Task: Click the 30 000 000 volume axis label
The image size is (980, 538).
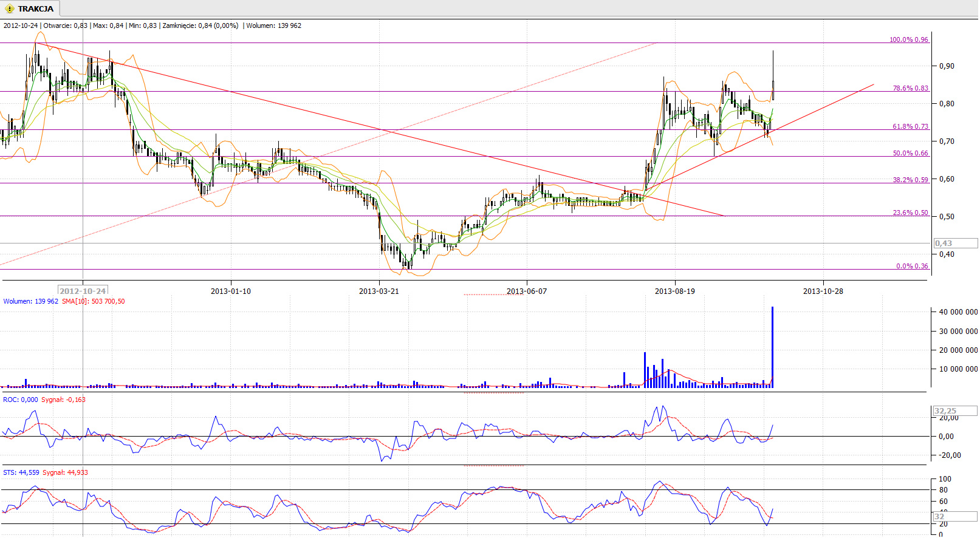Action: point(958,332)
